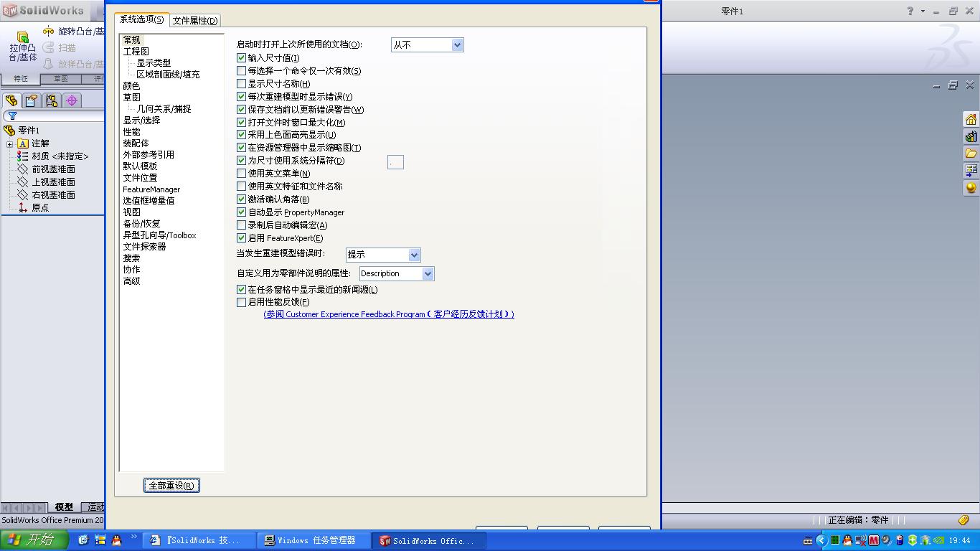Viewport: 980px width, 551px height.
Task: Click the tag icon in the status bar
Action: tap(963, 519)
